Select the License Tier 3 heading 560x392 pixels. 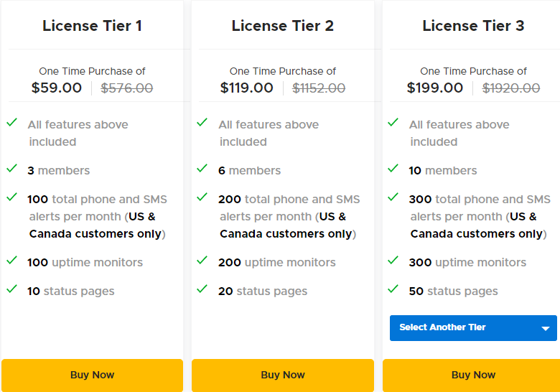click(473, 26)
